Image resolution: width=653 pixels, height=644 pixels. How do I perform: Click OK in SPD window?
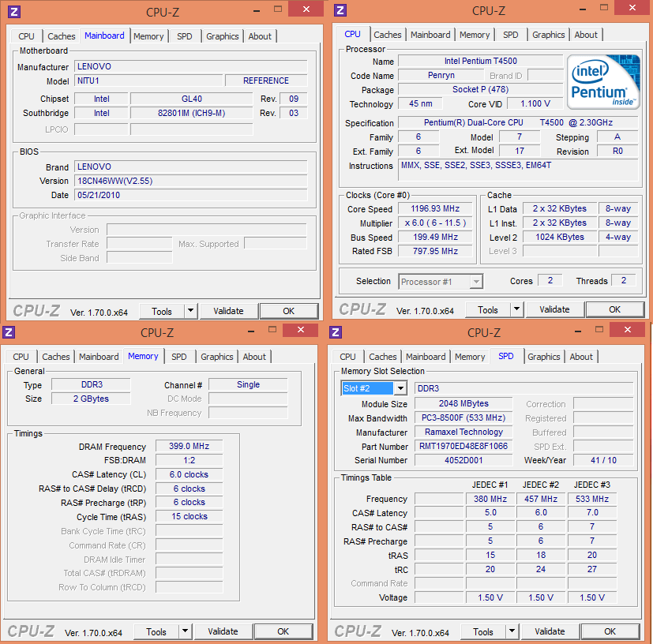pyautogui.click(x=610, y=631)
